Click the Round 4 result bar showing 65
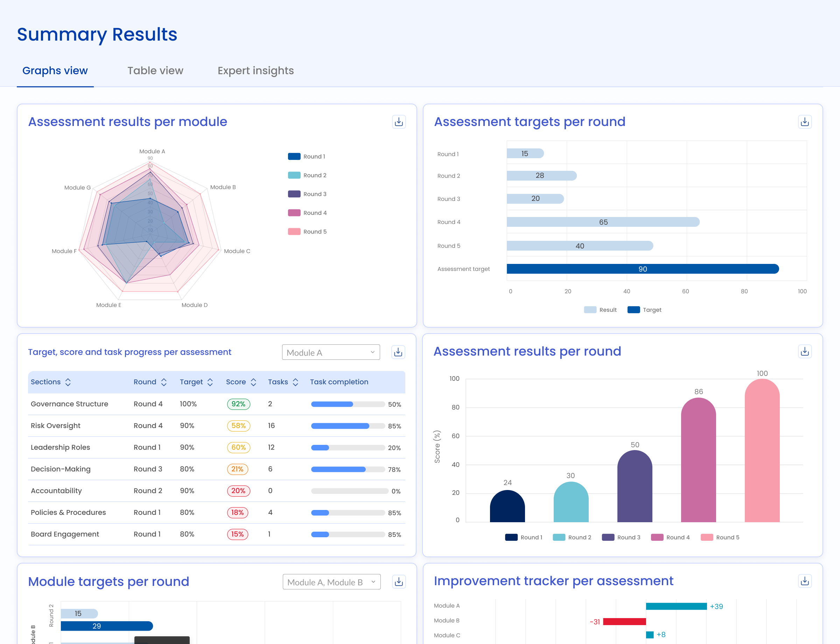The image size is (840, 644). pos(603,222)
